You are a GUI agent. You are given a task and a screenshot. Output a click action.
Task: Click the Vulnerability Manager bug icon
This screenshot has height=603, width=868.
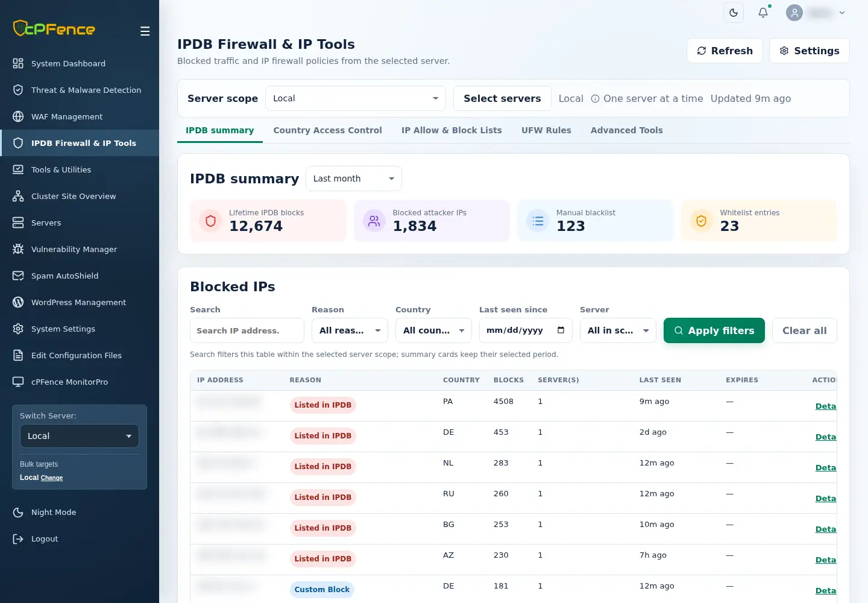click(18, 249)
